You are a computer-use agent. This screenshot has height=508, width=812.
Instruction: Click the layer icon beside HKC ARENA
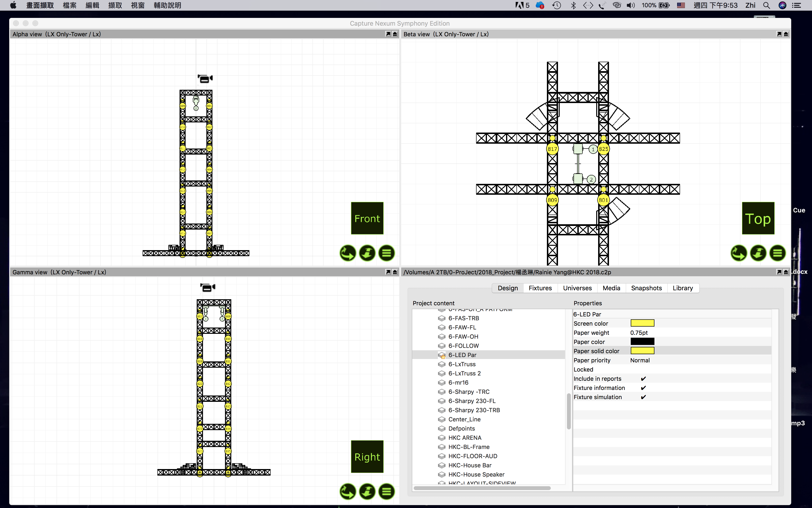coord(442,438)
